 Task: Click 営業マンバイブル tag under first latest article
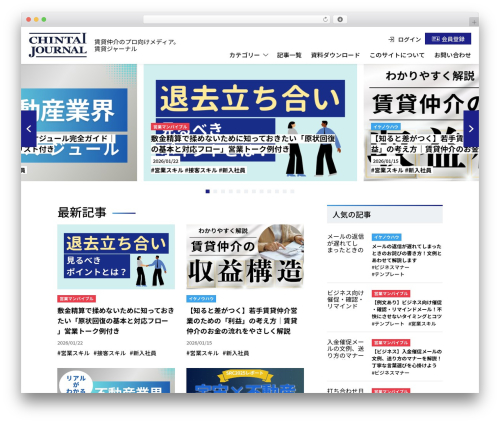tap(76, 299)
